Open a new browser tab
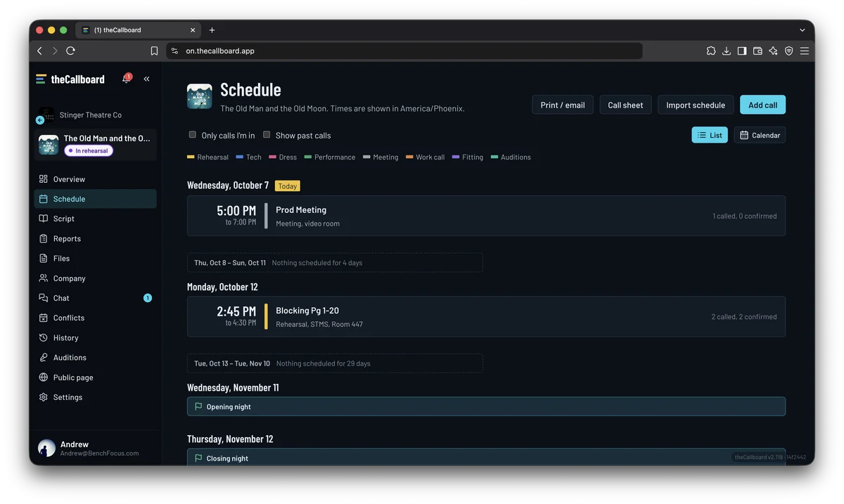The image size is (844, 504). click(x=212, y=30)
